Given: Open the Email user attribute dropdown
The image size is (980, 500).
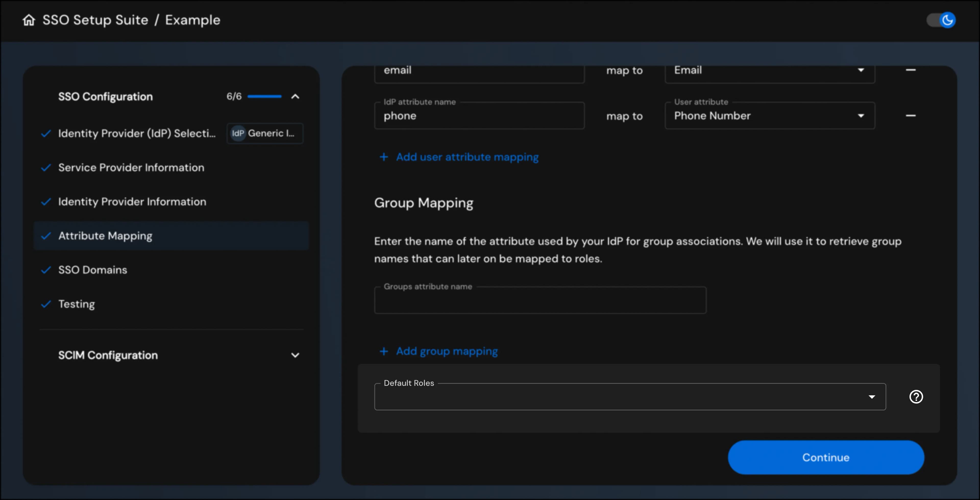Looking at the screenshot, I should pos(861,70).
